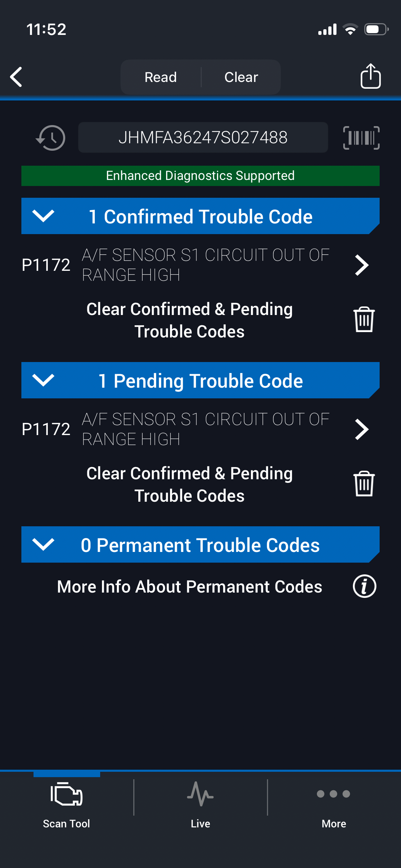
Task: Collapse the Confirmed Trouble Code section
Action: [43, 216]
